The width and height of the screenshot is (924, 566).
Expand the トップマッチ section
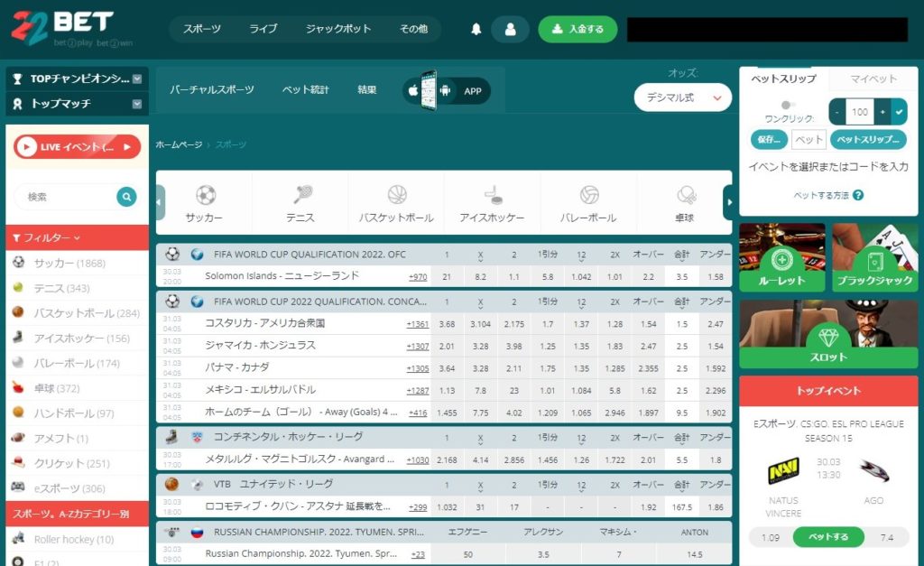point(77,104)
